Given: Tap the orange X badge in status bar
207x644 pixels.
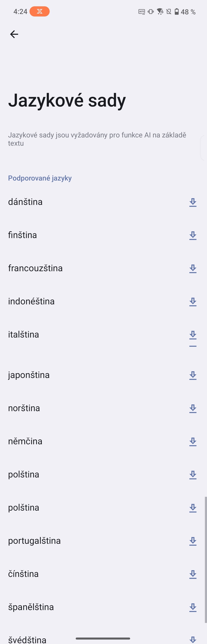Looking at the screenshot, I should [x=39, y=11].
